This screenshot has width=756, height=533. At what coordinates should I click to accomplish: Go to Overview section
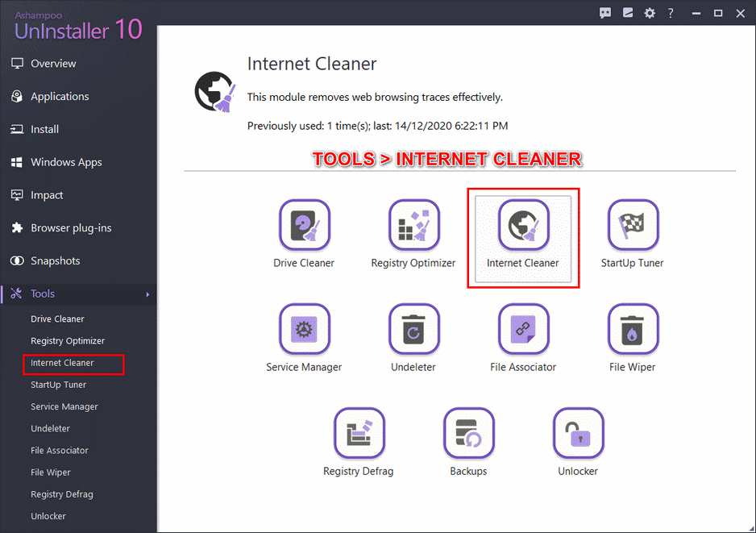click(53, 64)
